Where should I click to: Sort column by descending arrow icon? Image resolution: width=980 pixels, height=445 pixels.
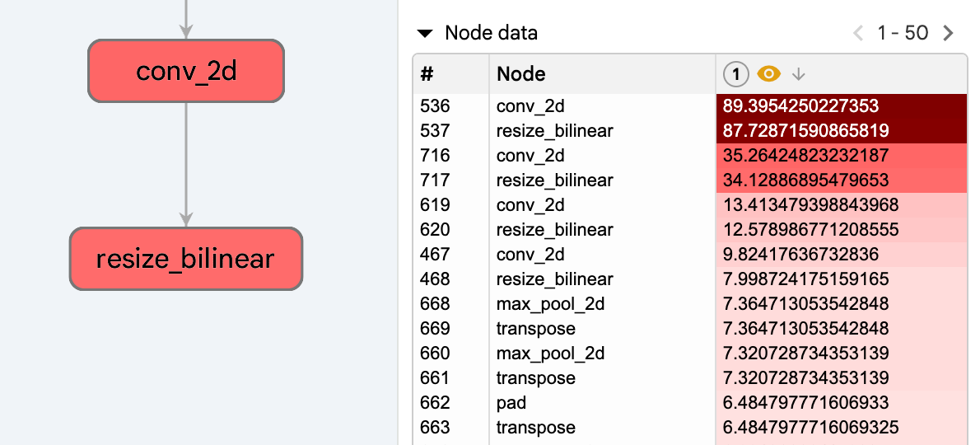pos(798,74)
